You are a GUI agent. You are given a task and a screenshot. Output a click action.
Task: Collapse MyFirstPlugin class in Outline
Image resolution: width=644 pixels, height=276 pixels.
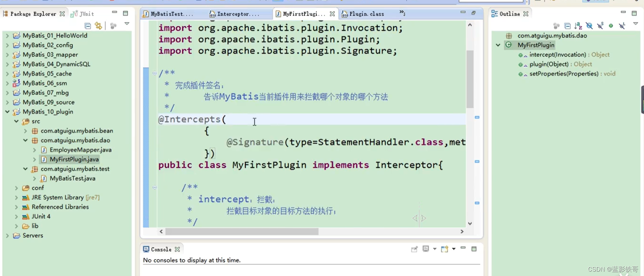[498, 45]
